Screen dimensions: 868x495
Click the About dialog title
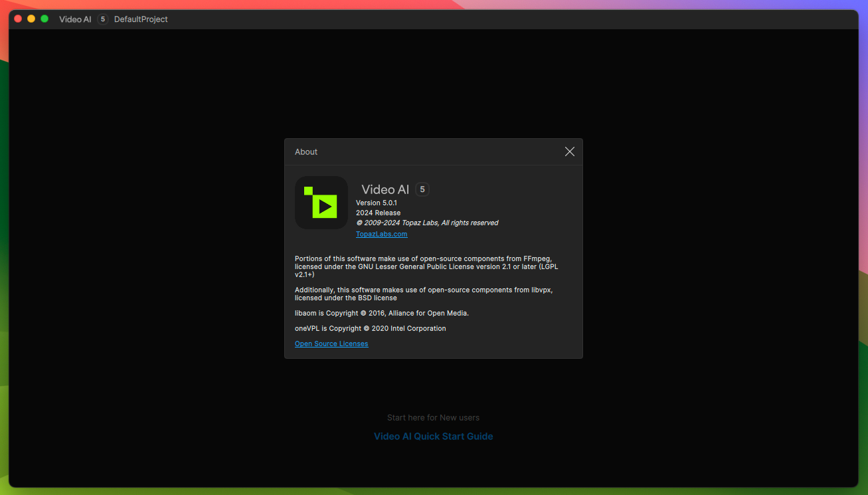click(x=306, y=151)
